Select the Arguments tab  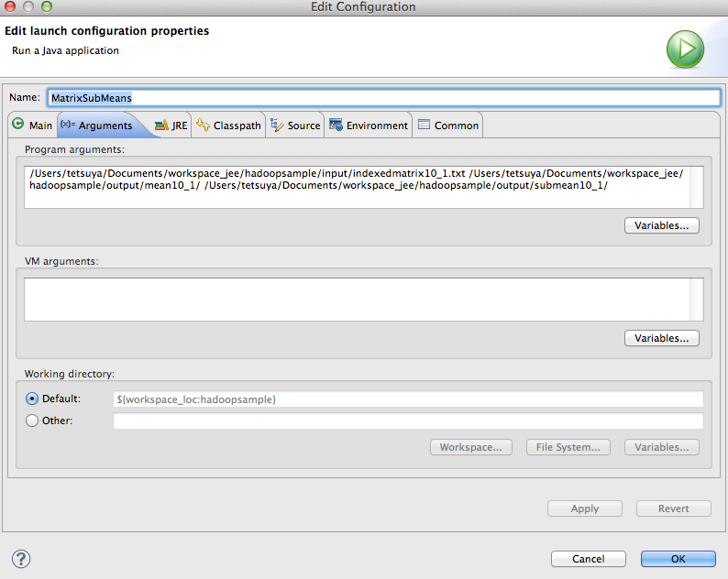[103, 126]
